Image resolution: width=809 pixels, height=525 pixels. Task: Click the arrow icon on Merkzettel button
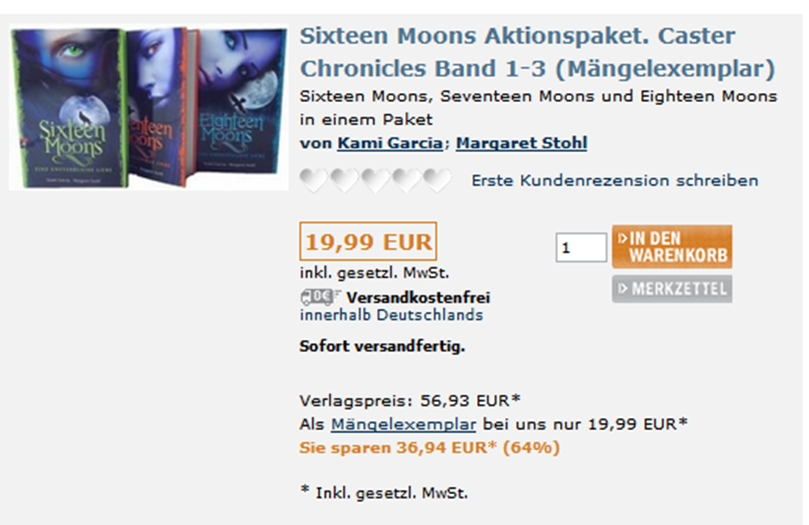click(x=623, y=288)
